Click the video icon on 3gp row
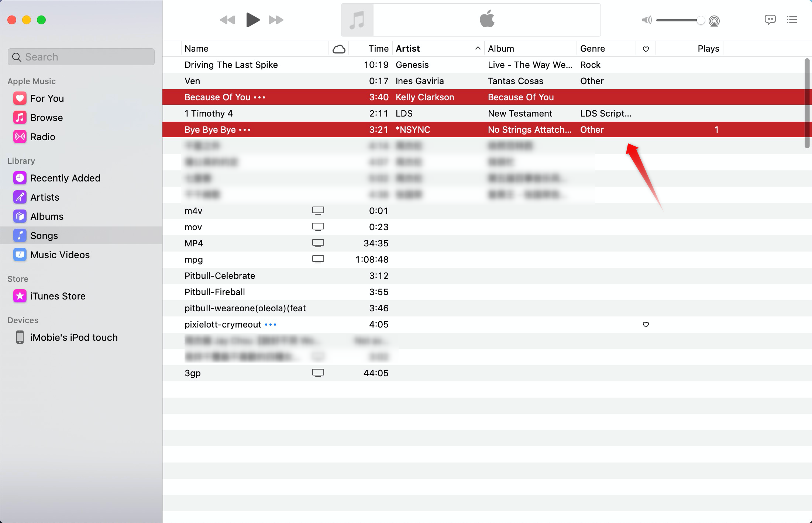812x523 pixels. 318,373
